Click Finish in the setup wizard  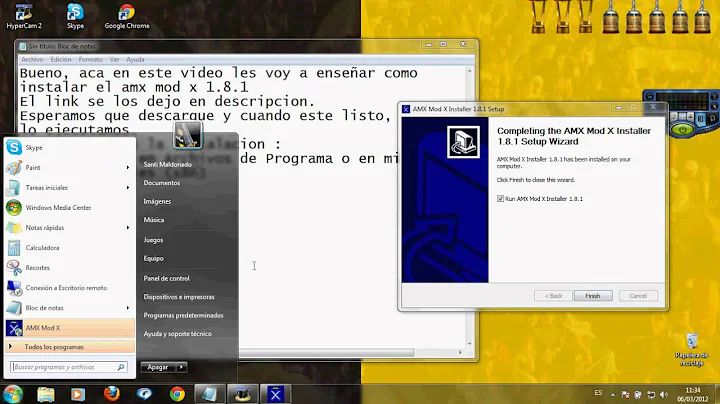(x=593, y=296)
